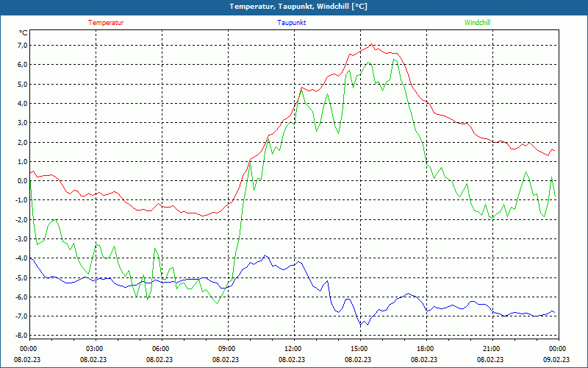Select the 12:00 time axis label
Image resolution: width=588 pixels, height=368 pixels.
pos(293,348)
